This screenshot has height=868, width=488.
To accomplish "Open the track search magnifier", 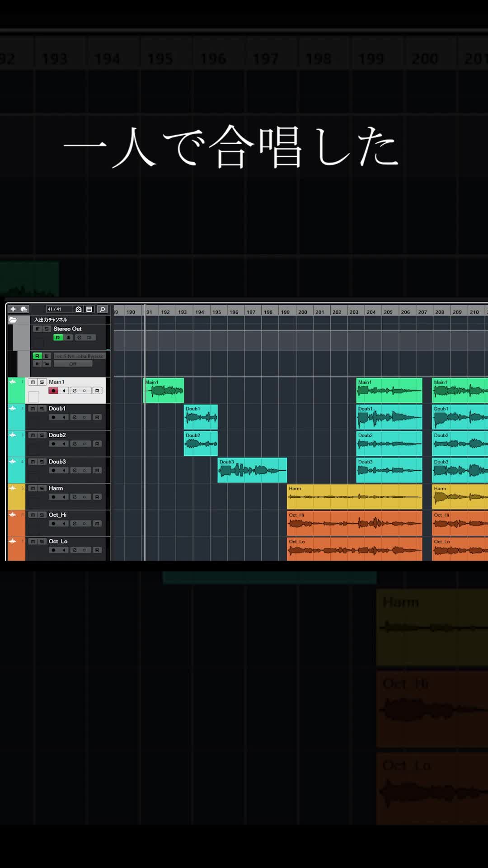I will coord(103,309).
